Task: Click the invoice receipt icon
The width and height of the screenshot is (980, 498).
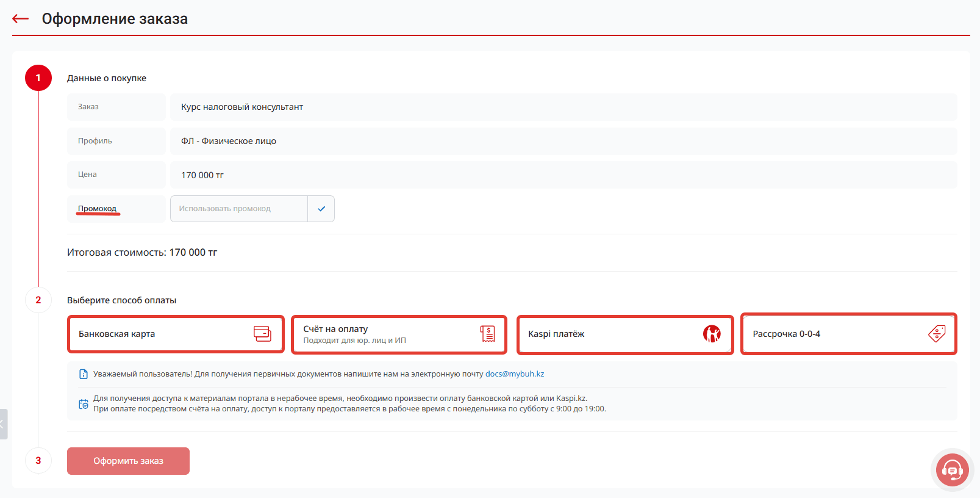Action: tap(487, 334)
